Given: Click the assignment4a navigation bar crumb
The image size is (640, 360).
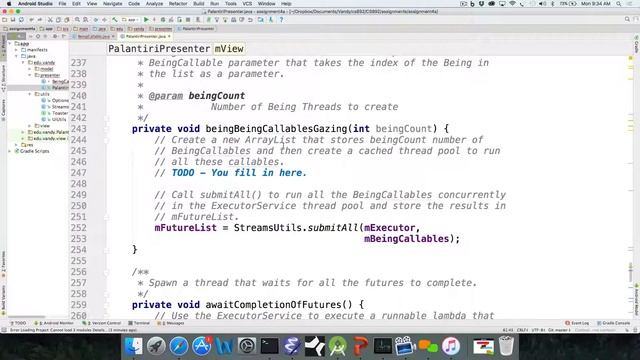Looking at the screenshot, I should click(19, 29).
